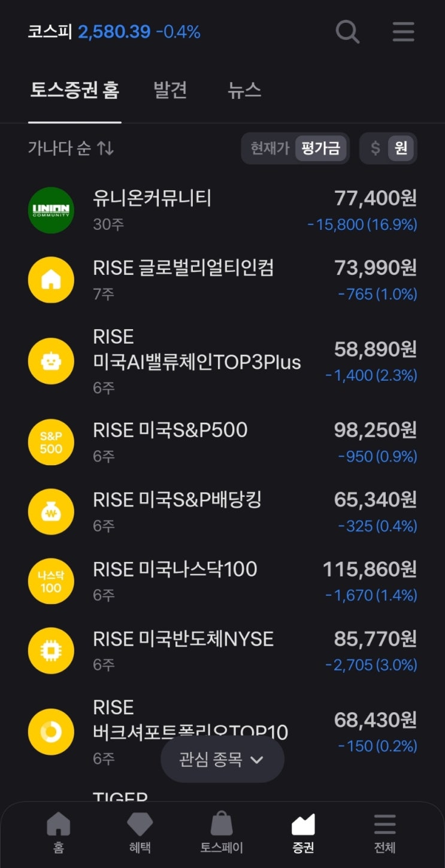This screenshot has height=868, width=445.
Task: Tap the robot icon for AI밸류체인
Action: point(51,361)
